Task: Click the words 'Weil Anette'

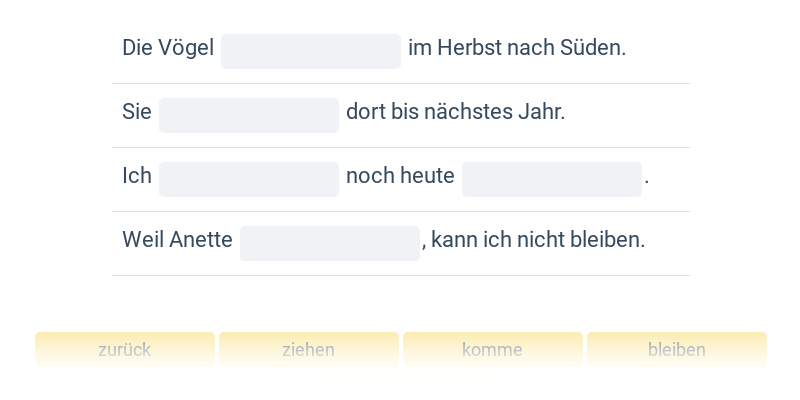Action: [177, 240]
